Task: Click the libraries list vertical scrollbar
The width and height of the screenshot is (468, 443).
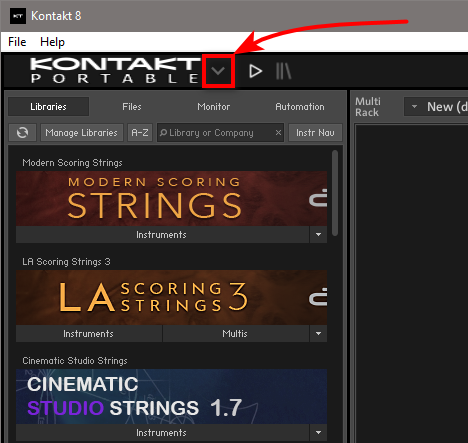Action: pos(335,193)
